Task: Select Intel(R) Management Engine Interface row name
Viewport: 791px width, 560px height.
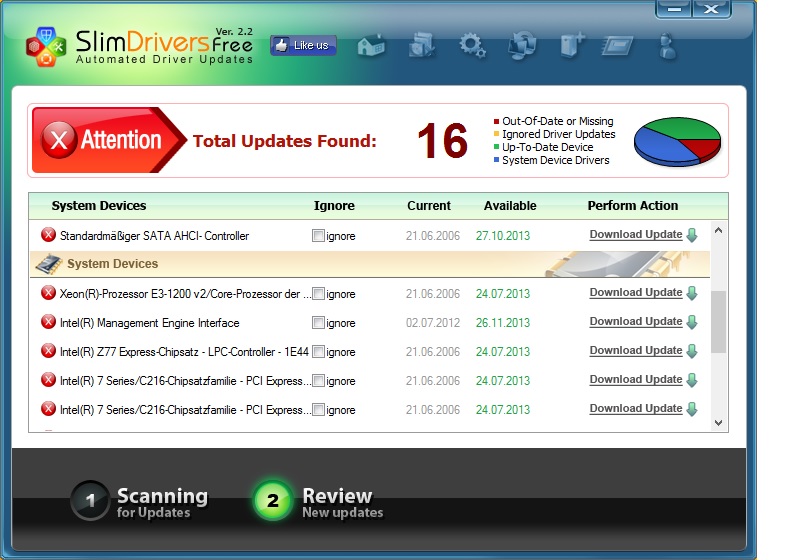Action: pyautogui.click(x=149, y=323)
